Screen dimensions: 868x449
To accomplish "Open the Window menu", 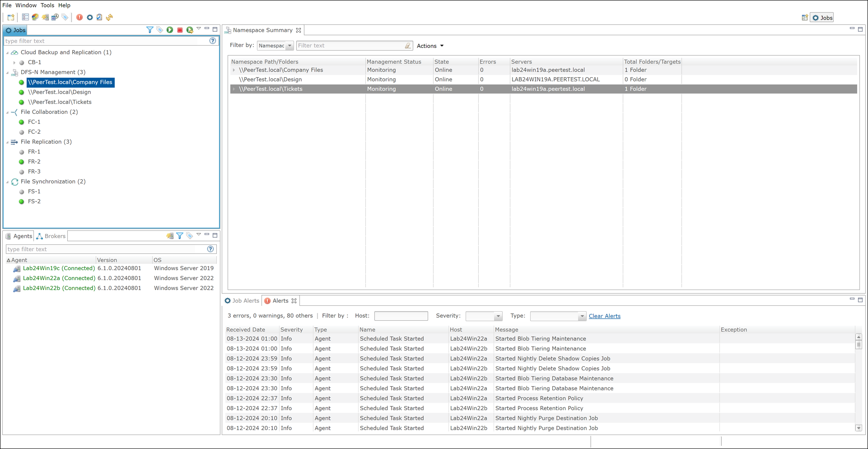I will coord(26,5).
